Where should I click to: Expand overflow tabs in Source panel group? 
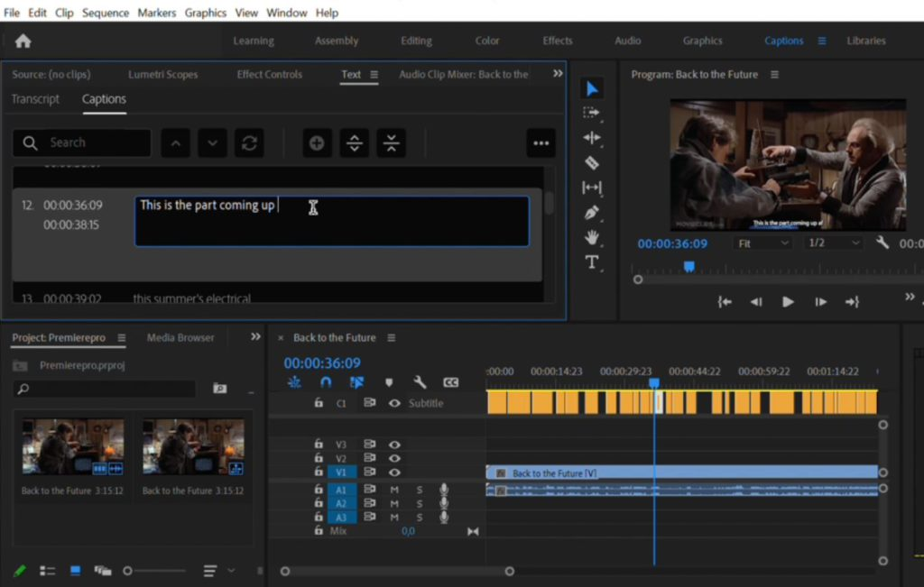click(x=558, y=74)
